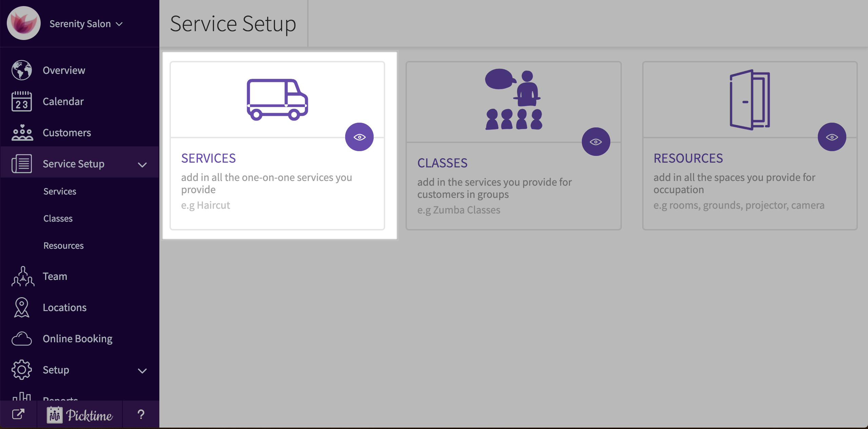Expand the Setup section chevron
Image resolution: width=868 pixels, height=429 pixels.
coord(142,371)
